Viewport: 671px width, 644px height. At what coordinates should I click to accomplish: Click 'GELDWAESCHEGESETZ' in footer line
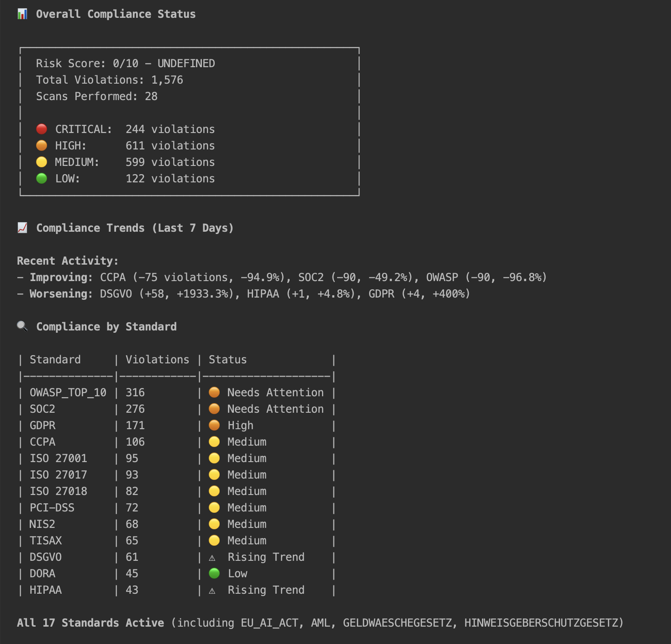coord(397,623)
